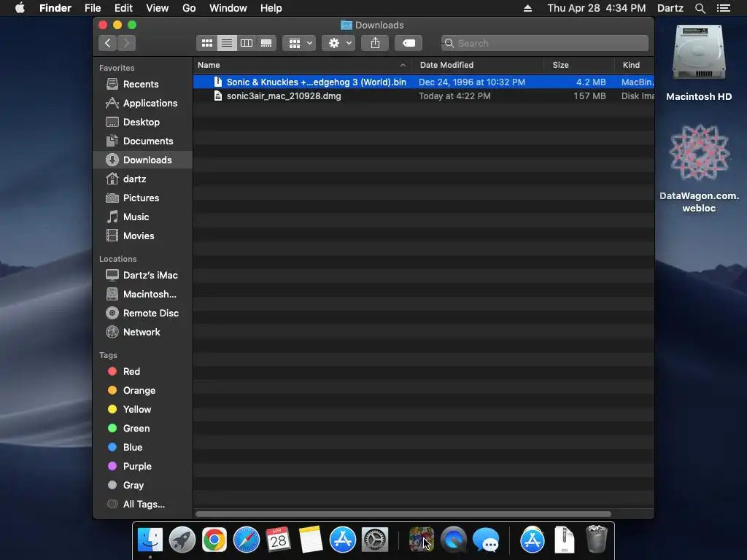
Task: Filter by the Purple tag
Action: point(142,467)
